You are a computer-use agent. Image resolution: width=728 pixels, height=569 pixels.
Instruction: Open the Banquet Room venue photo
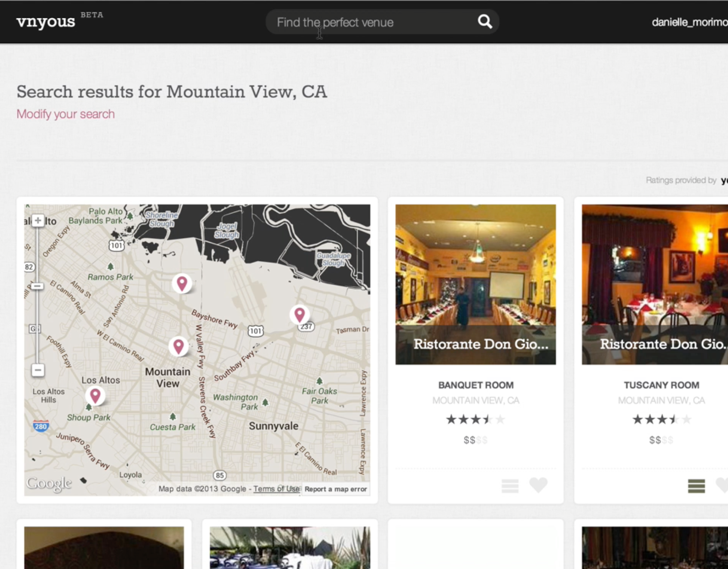pyautogui.click(x=475, y=284)
